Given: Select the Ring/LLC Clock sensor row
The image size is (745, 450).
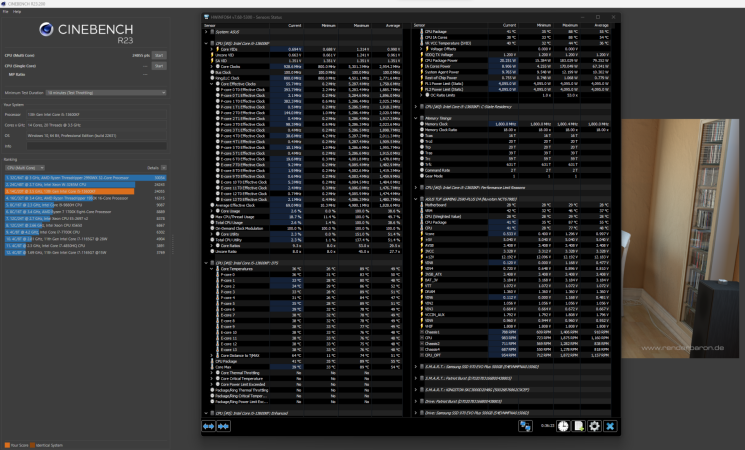Looking at the screenshot, I should pos(304,78).
